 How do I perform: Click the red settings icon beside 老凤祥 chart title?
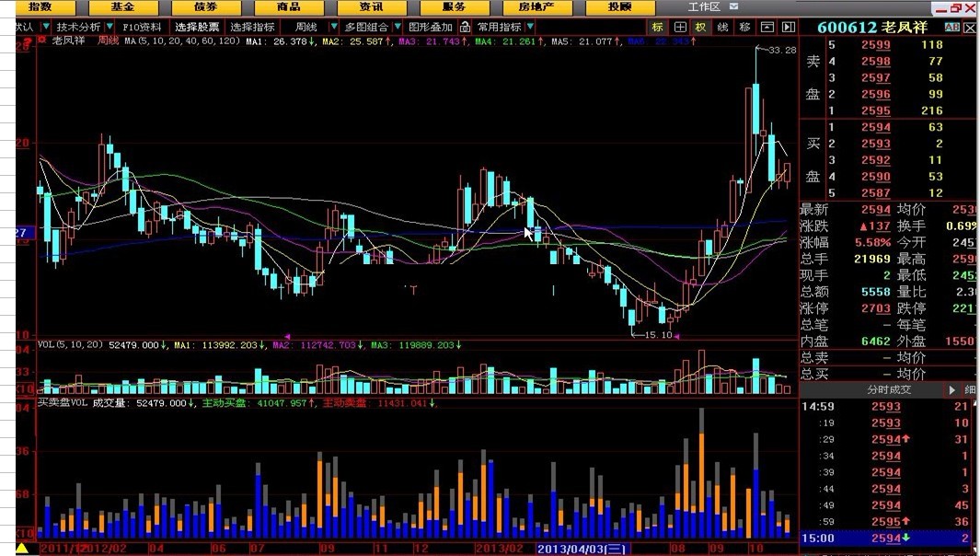pyautogui.click(x=42, y=40)
